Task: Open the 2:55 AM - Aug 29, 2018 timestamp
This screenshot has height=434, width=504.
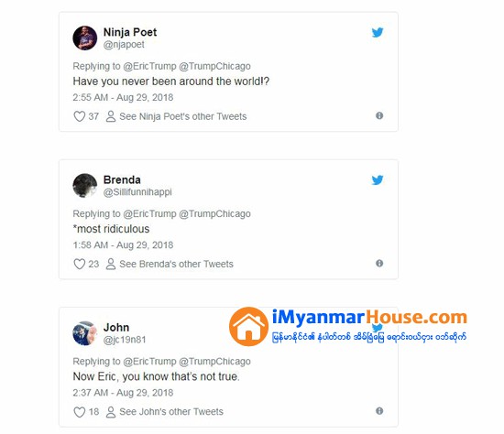Action: (123, 97)
